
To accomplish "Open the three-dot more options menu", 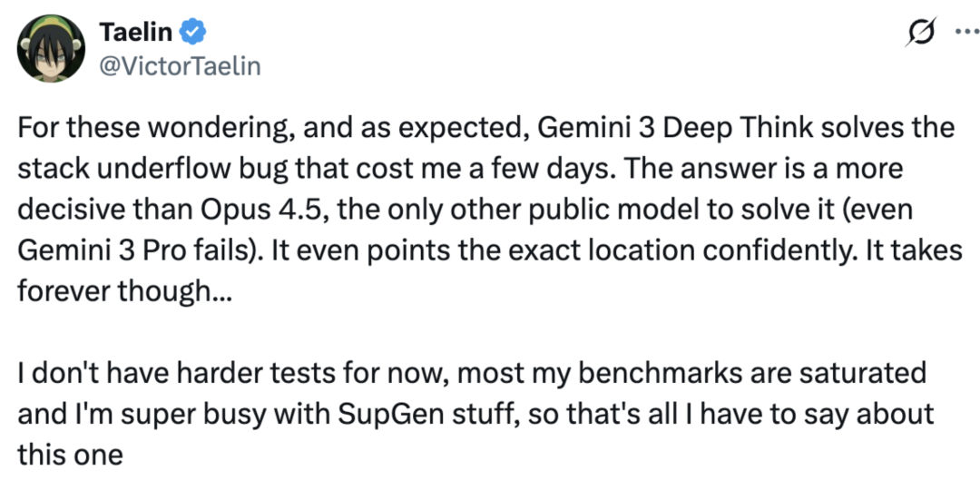I will (963, 33).
